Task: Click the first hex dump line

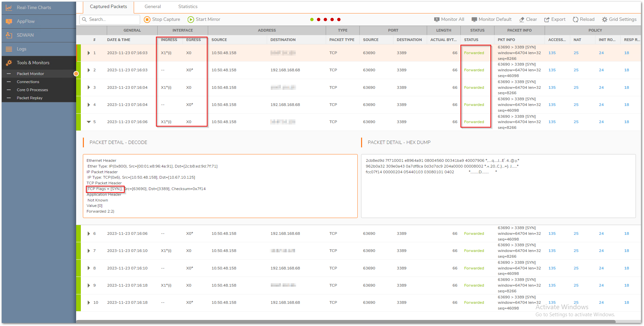Action: (x=442, y=160)
